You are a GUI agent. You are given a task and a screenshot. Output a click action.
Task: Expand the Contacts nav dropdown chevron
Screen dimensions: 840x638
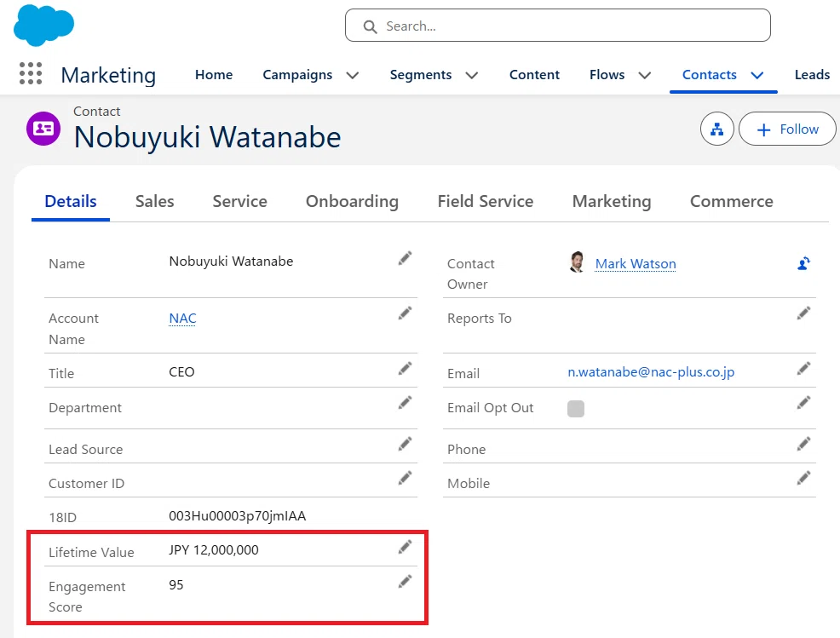[757, 76]
